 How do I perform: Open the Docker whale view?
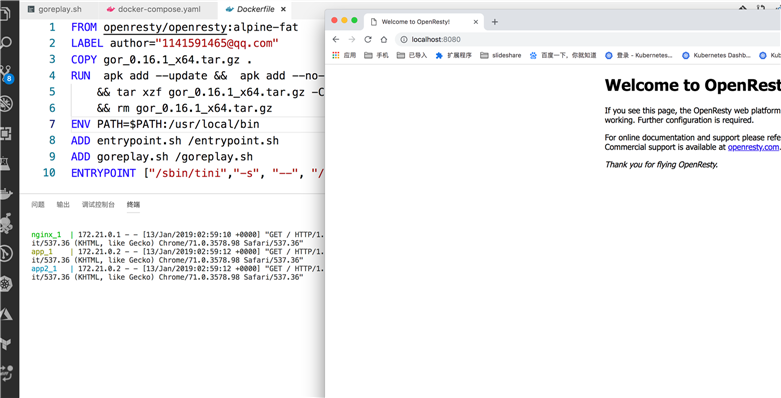[6, 193]
